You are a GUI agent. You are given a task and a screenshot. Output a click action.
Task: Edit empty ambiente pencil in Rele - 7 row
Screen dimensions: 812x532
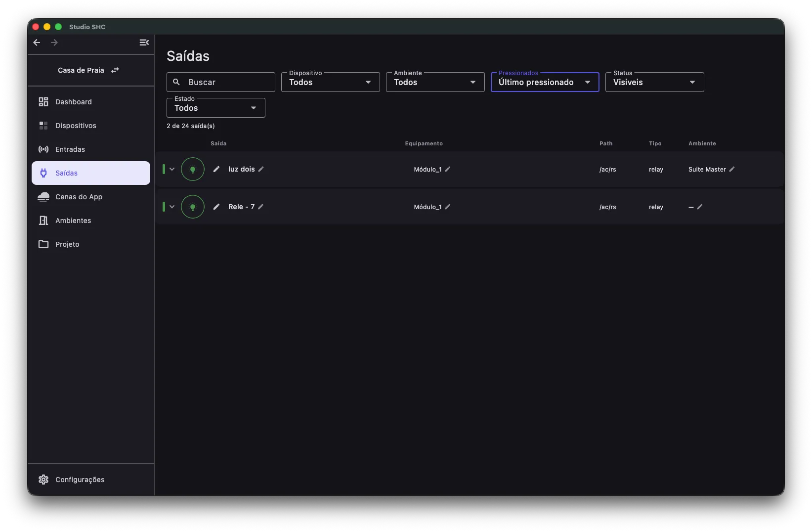[700, 207]
